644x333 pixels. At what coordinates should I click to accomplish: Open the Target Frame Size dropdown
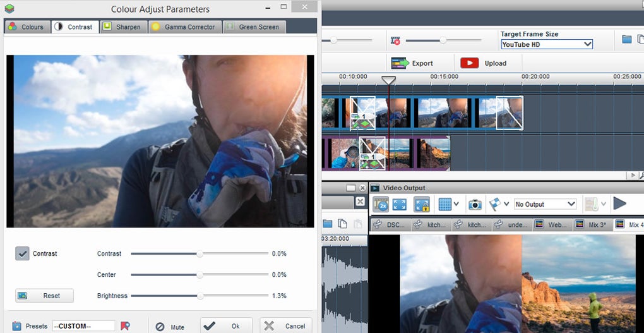[x=547, y=44]
